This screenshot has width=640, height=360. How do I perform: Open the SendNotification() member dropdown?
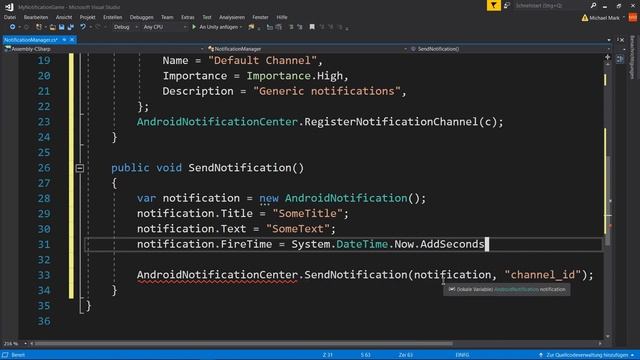point(510,49)
